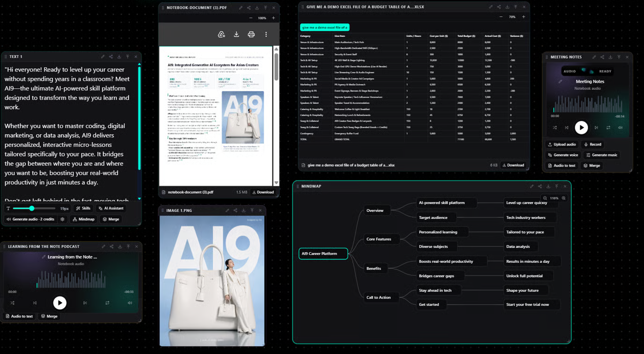Skip to next track in Meeting Notes
The height and width of the screenshot is (354, 644).
click(596, 128)
